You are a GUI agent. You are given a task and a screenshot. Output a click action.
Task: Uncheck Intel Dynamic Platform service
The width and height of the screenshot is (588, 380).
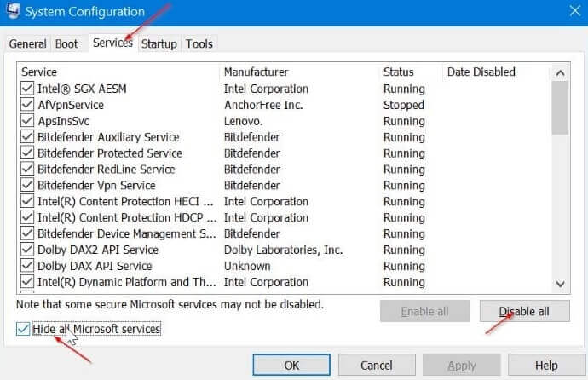[27, 282]
